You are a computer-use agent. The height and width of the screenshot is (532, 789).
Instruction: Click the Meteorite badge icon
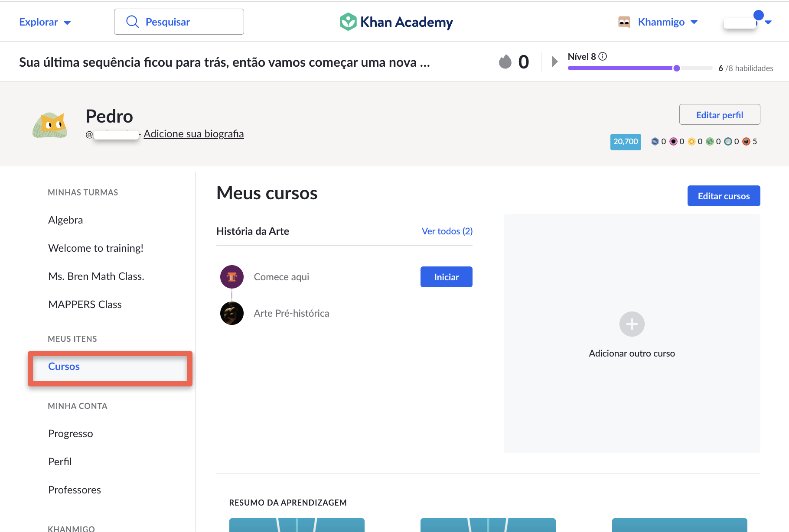746,141
